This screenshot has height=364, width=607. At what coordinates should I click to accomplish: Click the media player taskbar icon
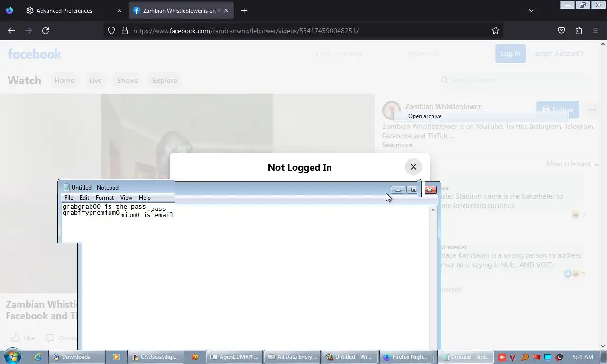(116, 357)
